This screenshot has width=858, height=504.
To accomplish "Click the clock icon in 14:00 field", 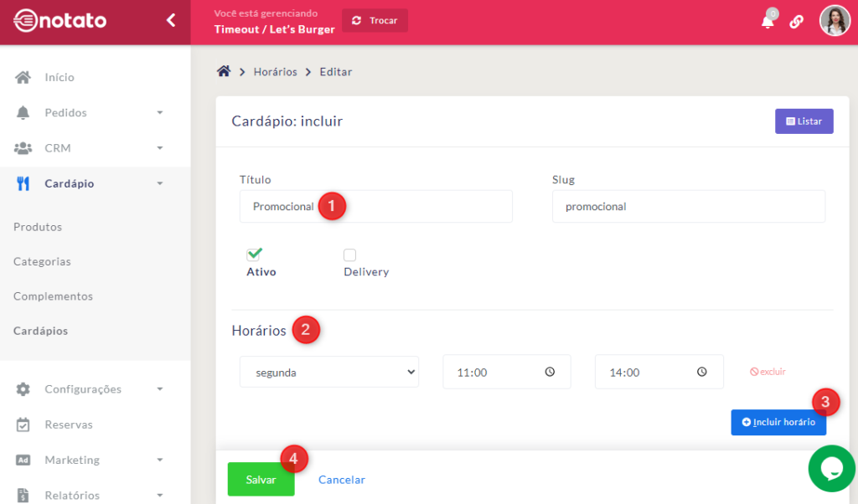I will (702, 373).
